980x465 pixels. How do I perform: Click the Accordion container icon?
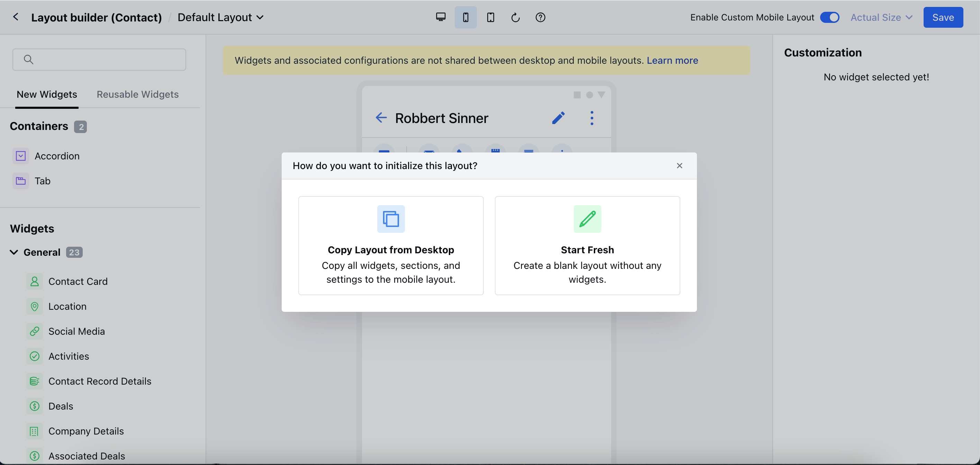(x=20, y=156)
